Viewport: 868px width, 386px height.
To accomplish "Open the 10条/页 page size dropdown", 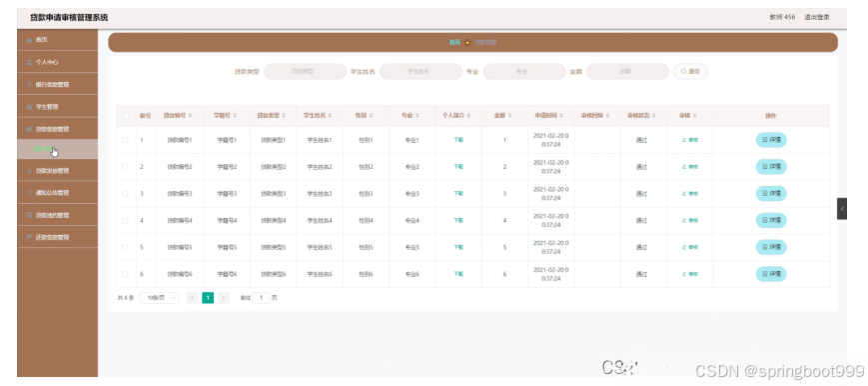I will 160,298.
